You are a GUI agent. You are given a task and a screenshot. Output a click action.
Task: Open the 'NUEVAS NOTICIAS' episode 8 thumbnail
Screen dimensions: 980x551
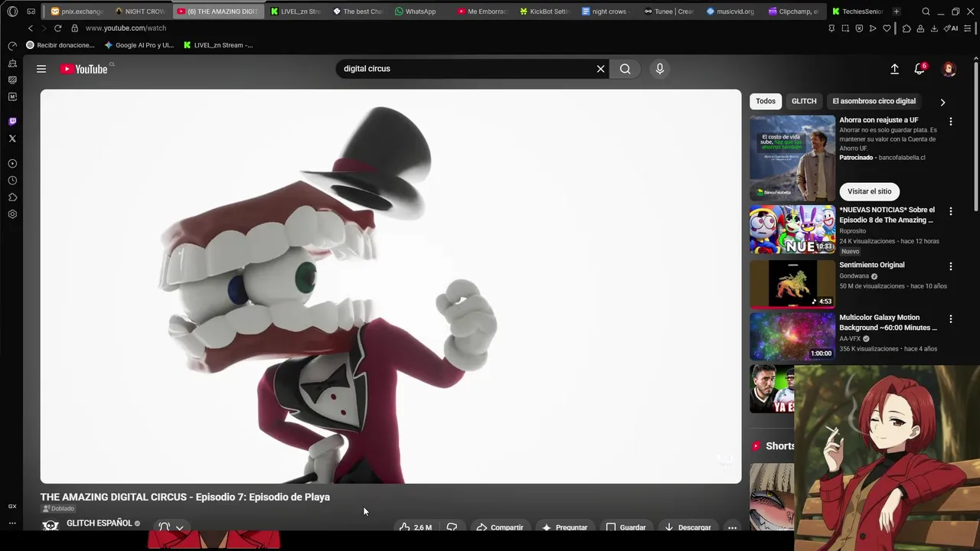tap(792, 230)
